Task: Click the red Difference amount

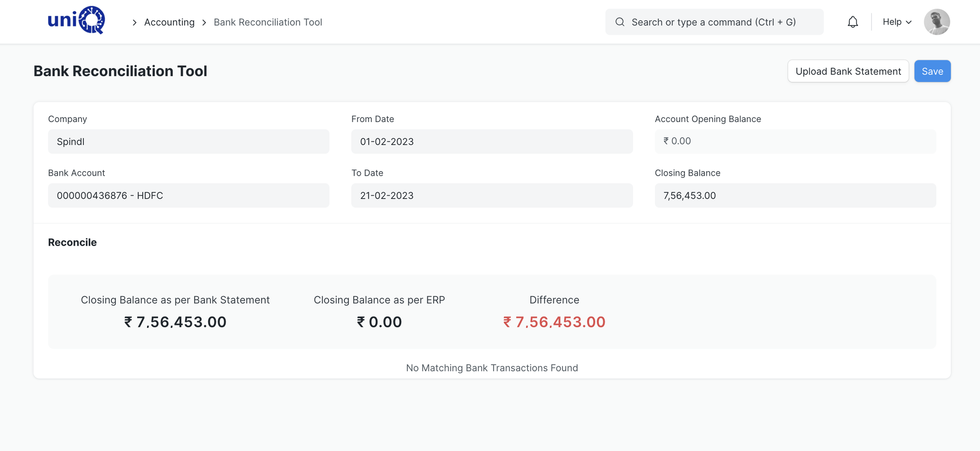Action: (554, 322)
